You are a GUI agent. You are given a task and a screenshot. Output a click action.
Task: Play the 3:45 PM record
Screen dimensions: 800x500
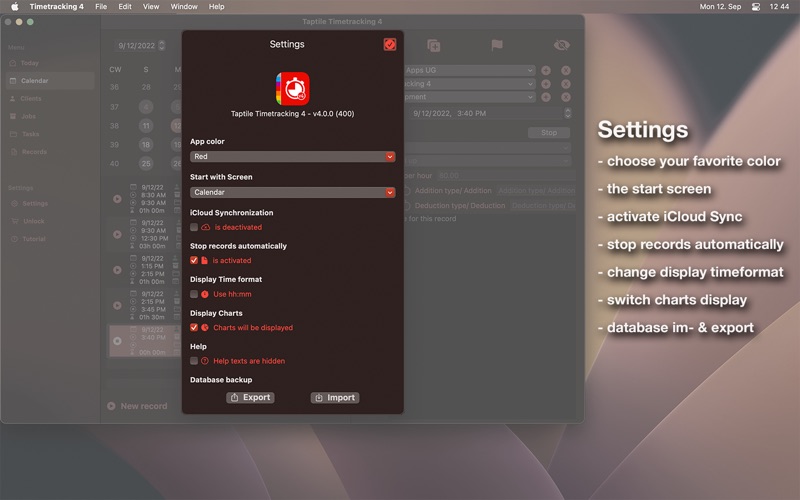tap(117, 305)
